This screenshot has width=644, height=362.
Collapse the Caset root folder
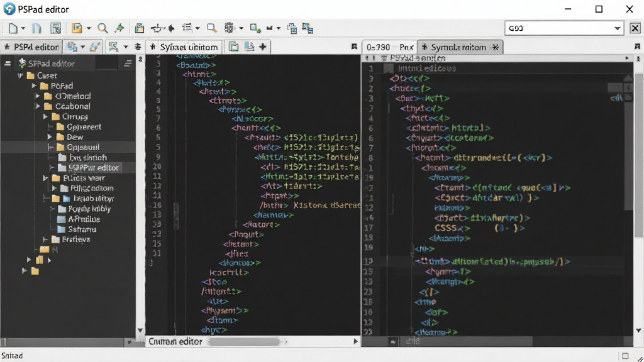[x=20, y=75]
